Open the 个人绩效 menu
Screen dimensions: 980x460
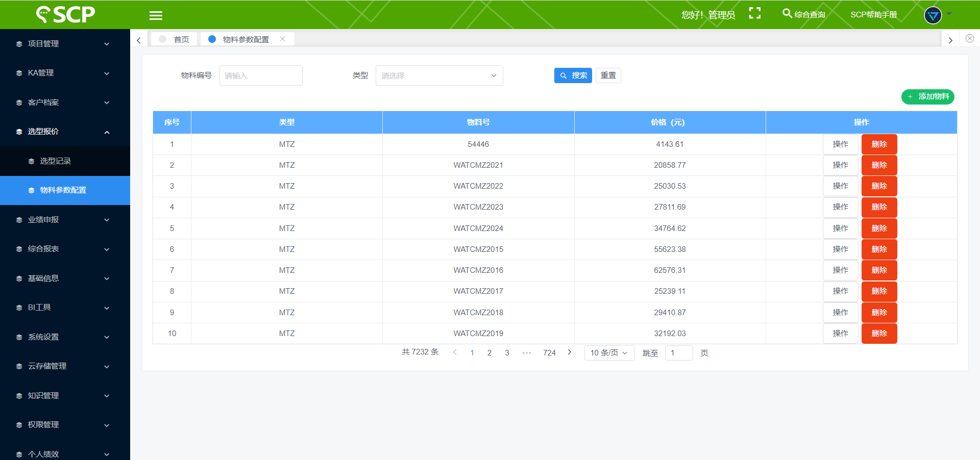tap(65, 453)
